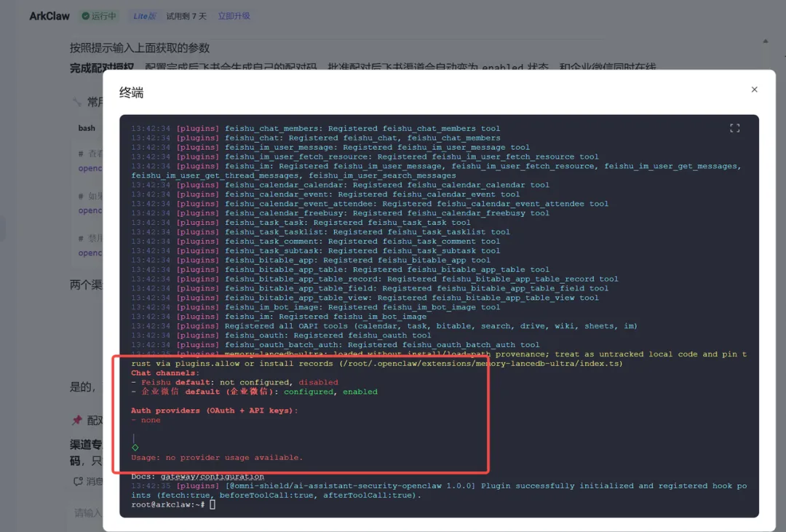Click the 终端 dialog title

click(131, 92)
